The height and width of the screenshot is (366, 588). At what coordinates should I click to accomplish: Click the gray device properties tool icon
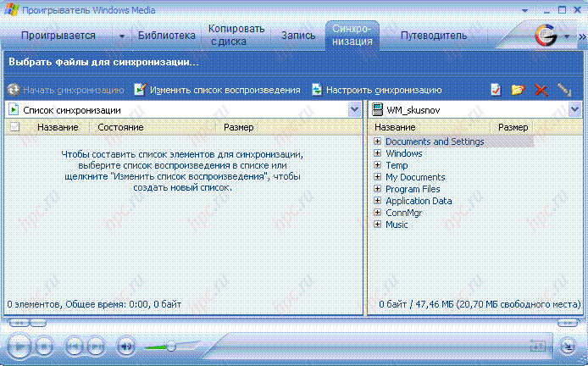[x=564, y=90]
